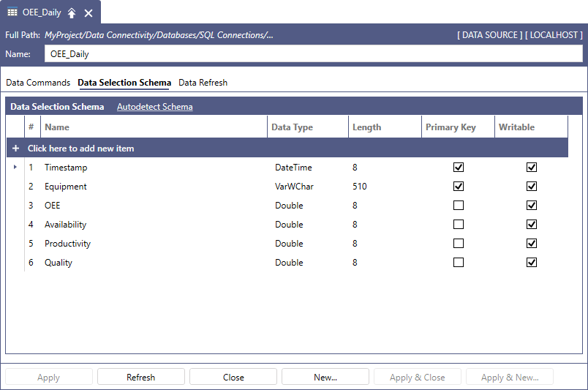The width and height of the screenshot is (588, 390).
Task: Select the Data Selection Schema tab
Action: pyautogui.click(x=124, y=83)
